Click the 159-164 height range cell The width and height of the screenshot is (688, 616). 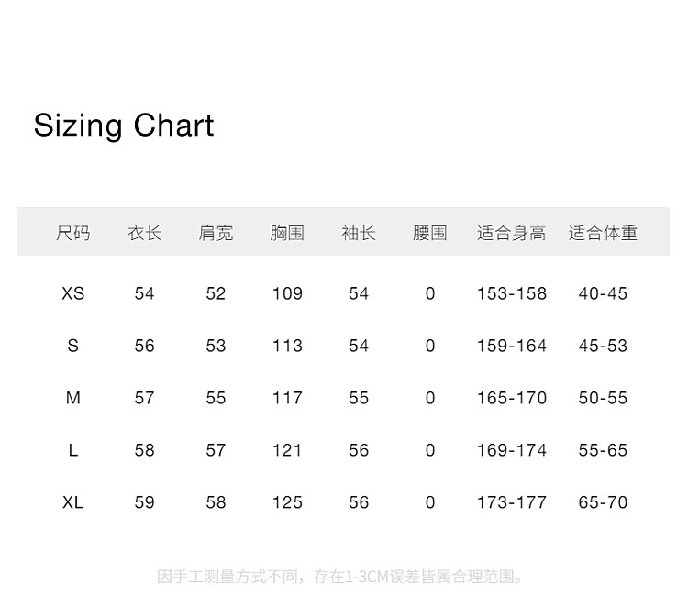(x=511, y=346)
